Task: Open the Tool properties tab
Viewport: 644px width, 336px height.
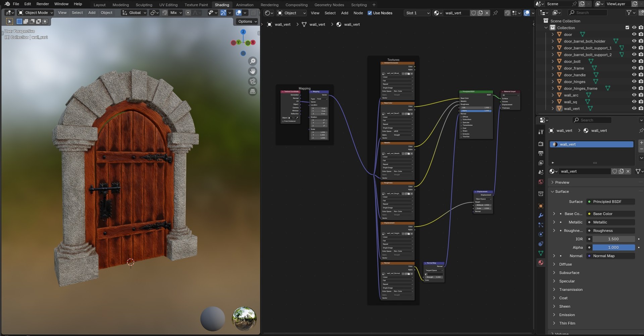Action: click(541, 132)
